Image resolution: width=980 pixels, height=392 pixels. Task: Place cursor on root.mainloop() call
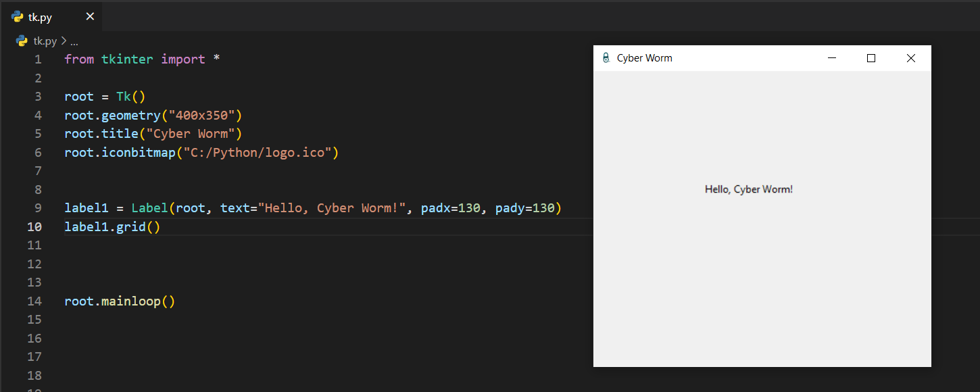pos(120,301)
